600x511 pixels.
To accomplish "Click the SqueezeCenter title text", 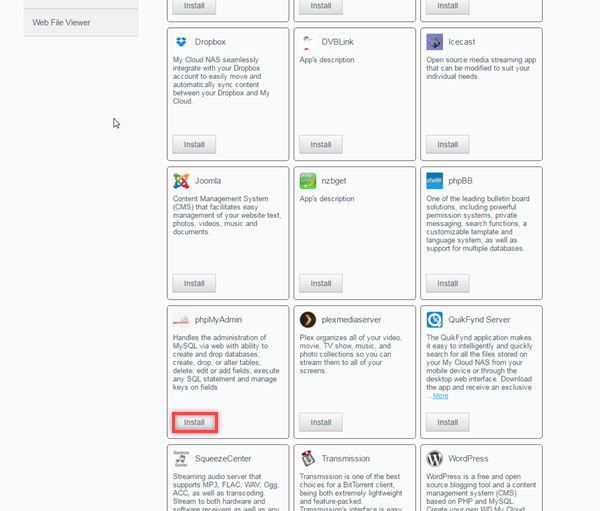I will (x=223, y=459).
